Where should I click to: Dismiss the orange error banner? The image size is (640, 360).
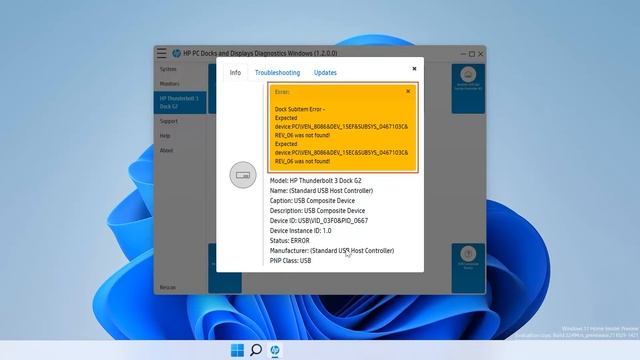tap(408, 91)
